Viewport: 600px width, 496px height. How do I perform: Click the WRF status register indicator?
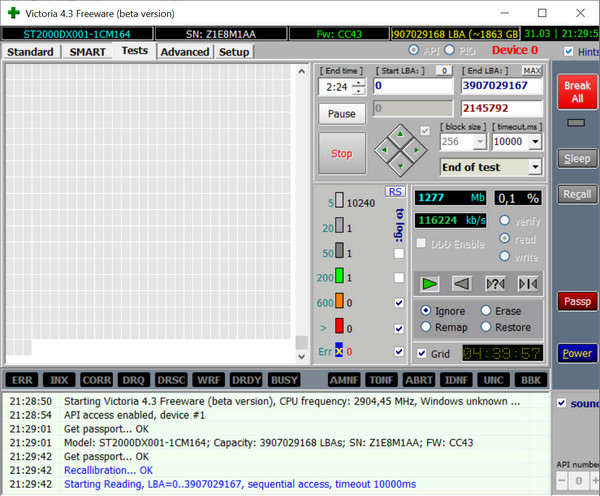coord(208,380)
